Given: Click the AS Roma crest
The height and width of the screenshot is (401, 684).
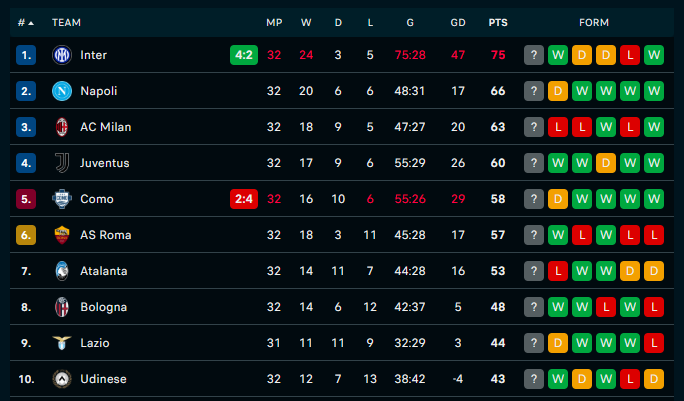Looking at the screenshot, I should point(62,235).
